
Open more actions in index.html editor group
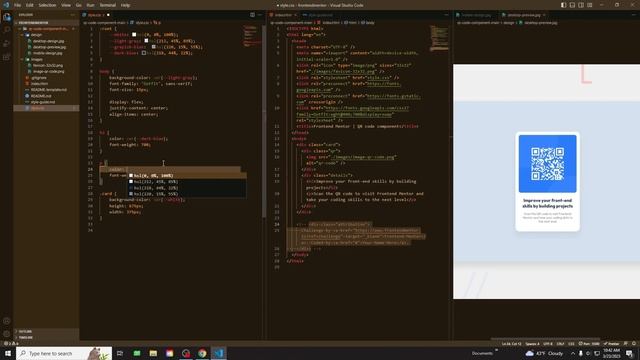coord(446,15)
